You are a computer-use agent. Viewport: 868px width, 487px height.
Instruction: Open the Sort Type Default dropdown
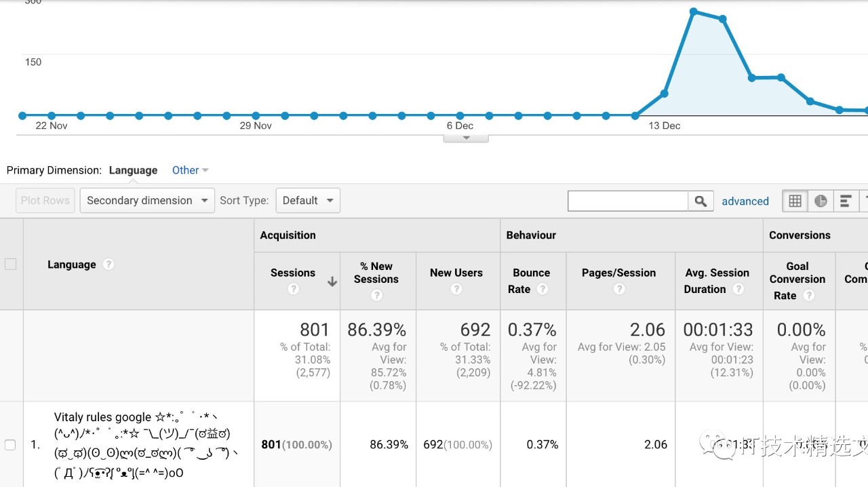[x=308, y=201]
